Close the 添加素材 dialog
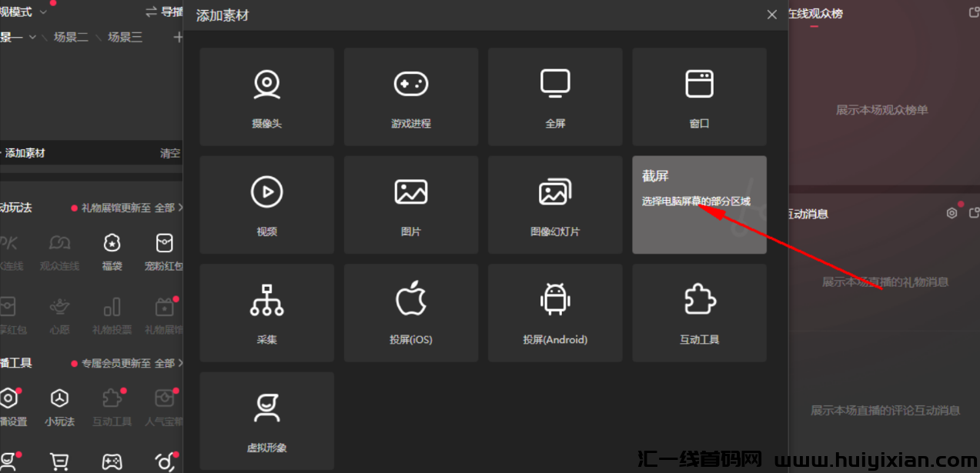The image size is (980, 473). [x=772, y=15]
